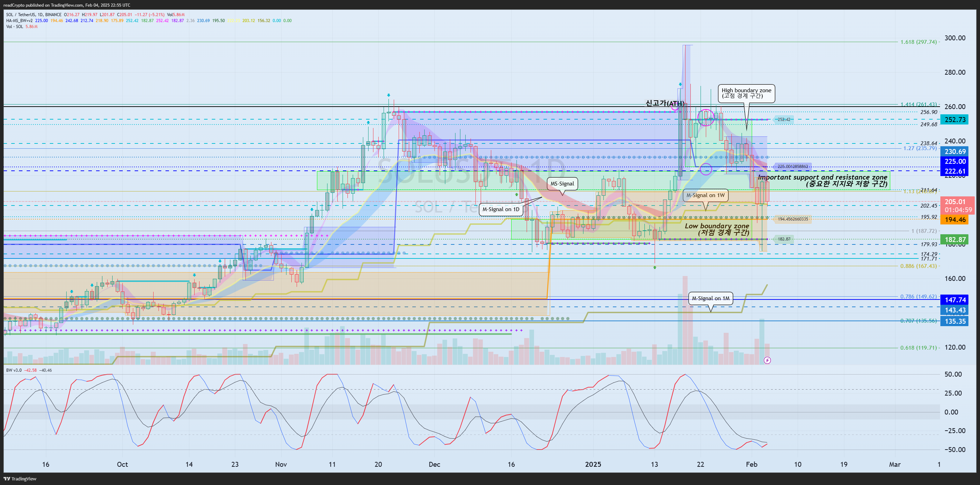Click the green 182.87 price axis label
This screenshot has height=485, width=980.
(x=955, y=239)
